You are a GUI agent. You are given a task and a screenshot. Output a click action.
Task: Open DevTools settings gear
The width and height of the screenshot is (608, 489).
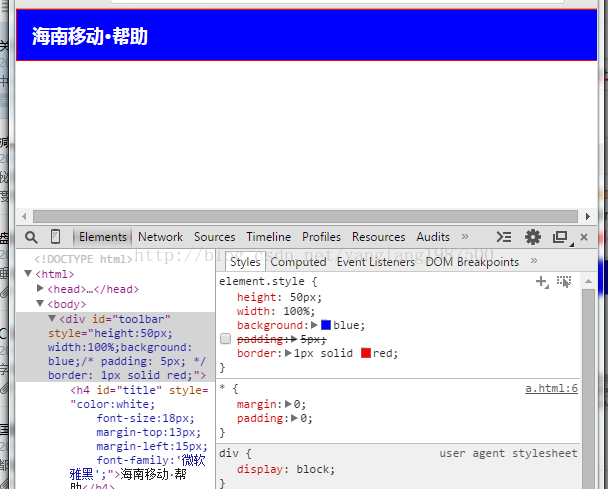pos(533,237)
